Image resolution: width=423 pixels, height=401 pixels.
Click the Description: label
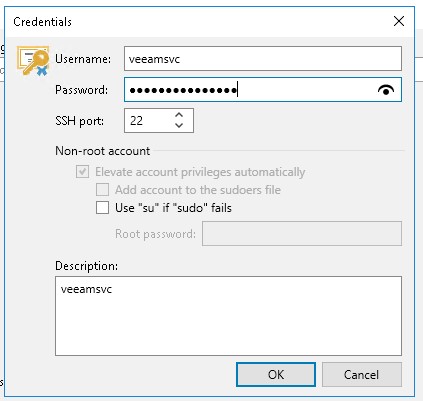point(87,266)
